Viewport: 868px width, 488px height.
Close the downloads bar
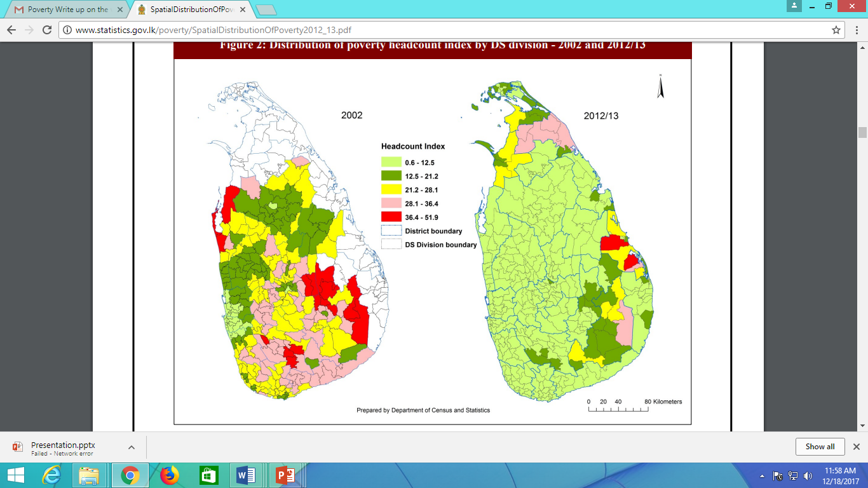(856, 447)
